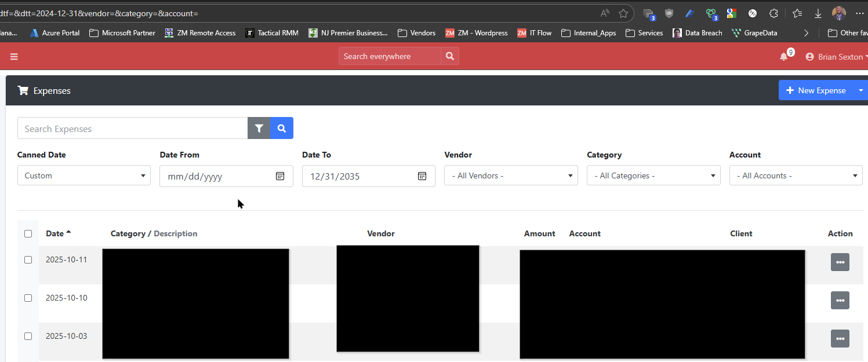Toggle the select-all expenses checkbox
868x362 pixels.
click(28, 234)
